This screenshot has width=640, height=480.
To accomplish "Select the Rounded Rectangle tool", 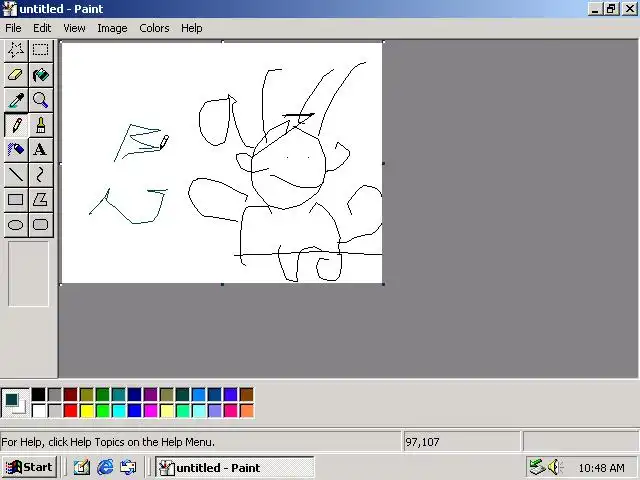I will click(40, 224).
